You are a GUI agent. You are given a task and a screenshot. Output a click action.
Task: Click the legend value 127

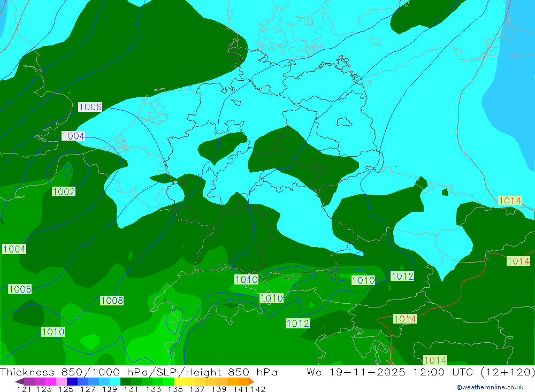[x=88, y=389]
